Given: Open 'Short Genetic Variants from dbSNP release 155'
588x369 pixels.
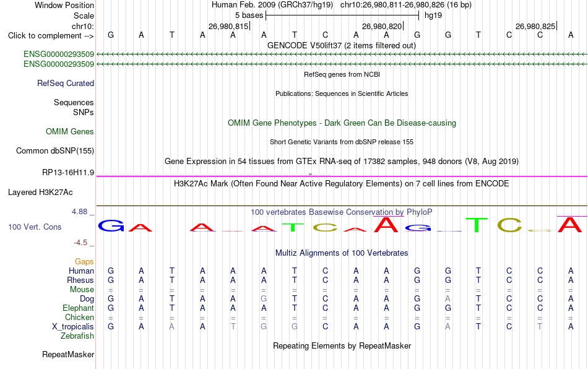Looking at the screenshot, I should tap(342, 142).
